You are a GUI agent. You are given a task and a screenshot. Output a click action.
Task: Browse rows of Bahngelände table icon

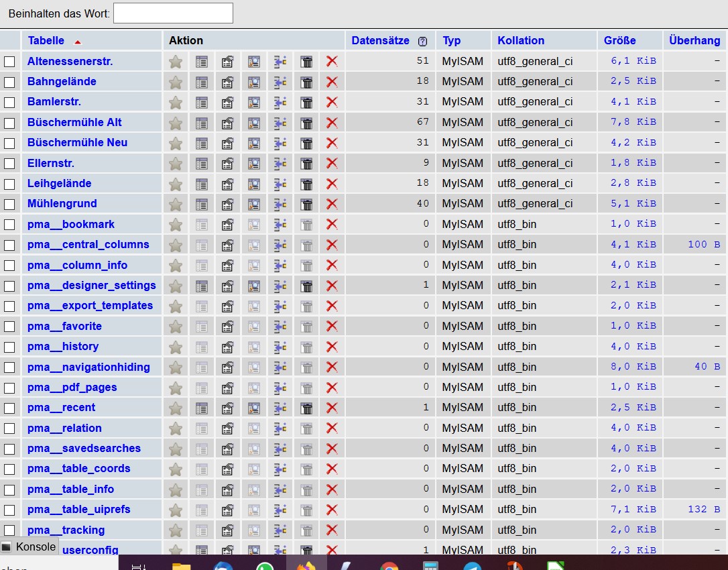202,82
